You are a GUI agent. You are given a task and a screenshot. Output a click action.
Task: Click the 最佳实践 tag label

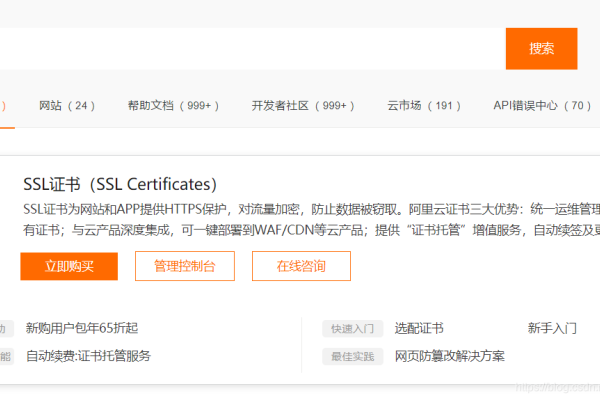(x=352, y=356)
